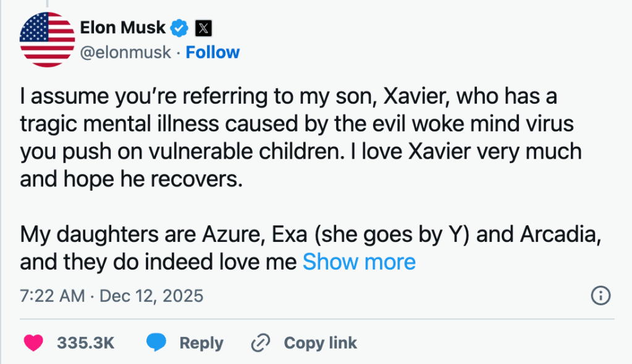Click the thread connector line above the avatar
This screenshot has width=632, height=364.
48,3
